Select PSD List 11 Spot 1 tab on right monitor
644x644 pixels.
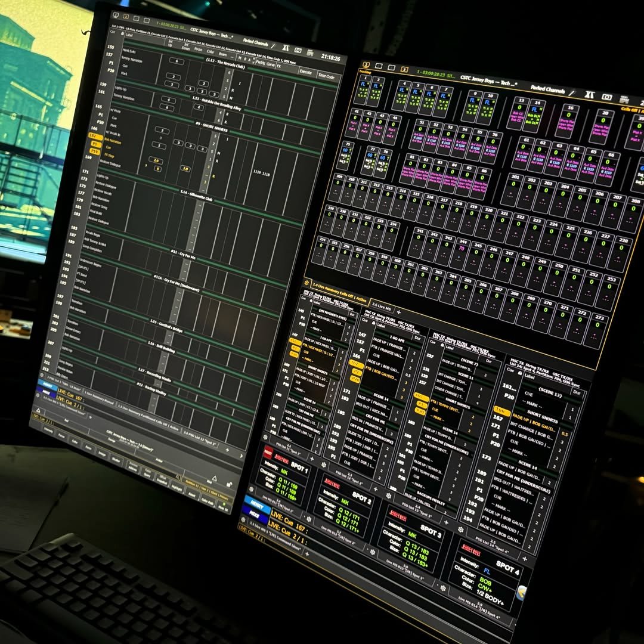pyautogui.click(x=287, y=448)
